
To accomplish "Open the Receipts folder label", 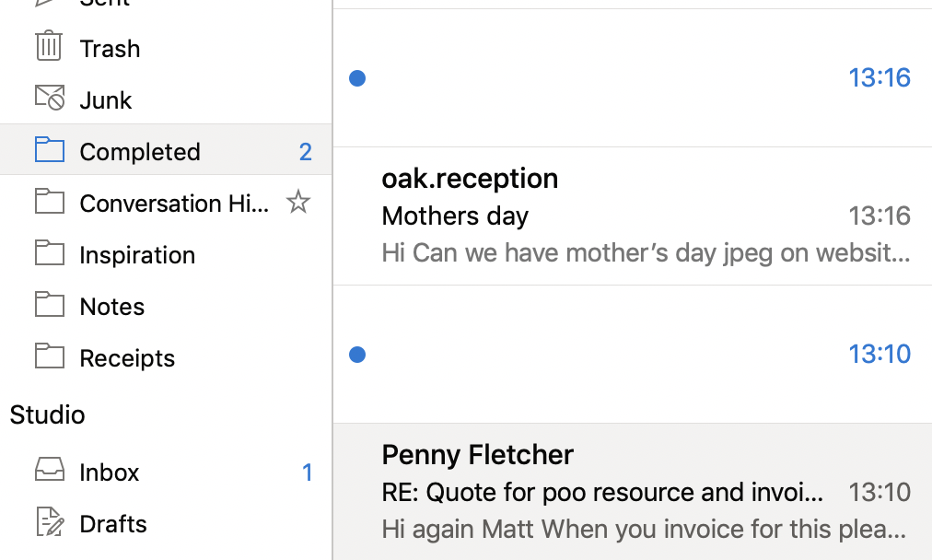I will (127, 358).
